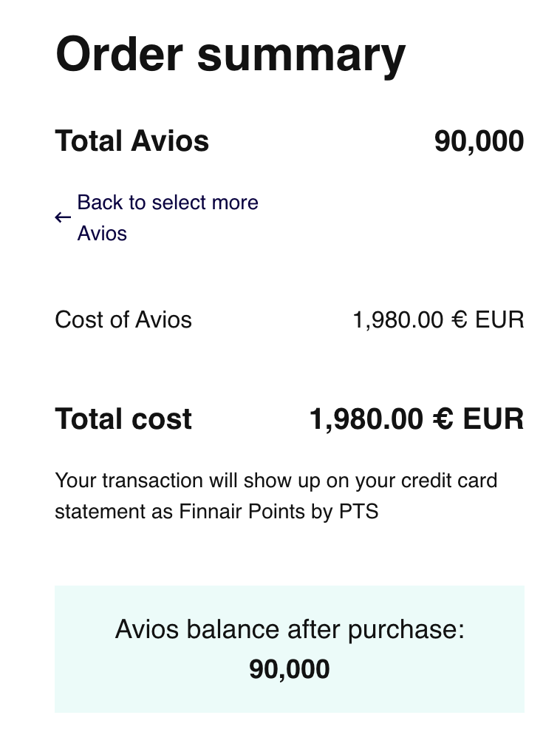Click the Total cost label
560x732 pixels.
(123, 419)
